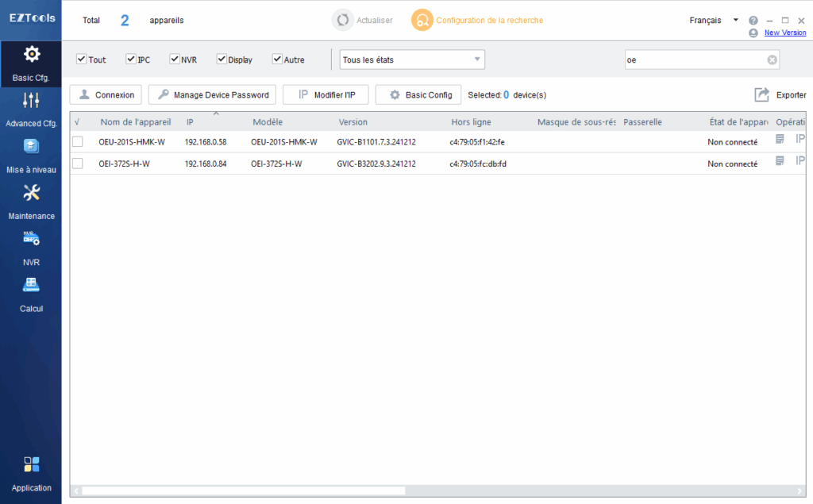
Task: Toggle select-all checkmark in table header
Action: [77, 122]
